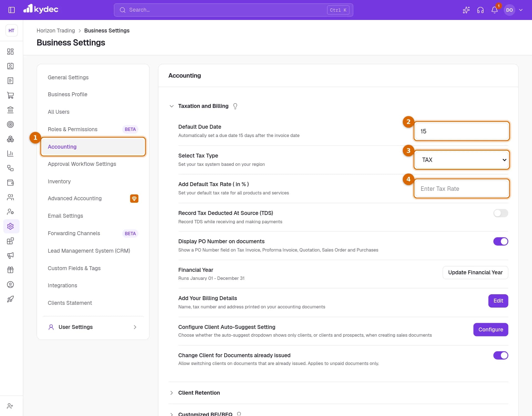This screenshot has height=416, width=532.
Task: Click Update Financial Year button
Action: tap(475, 272)
